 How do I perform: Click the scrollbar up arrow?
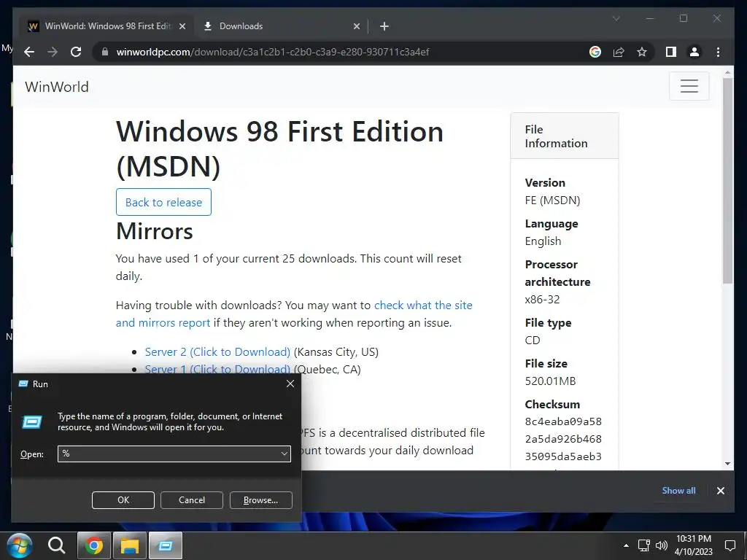tap(727, 74)
